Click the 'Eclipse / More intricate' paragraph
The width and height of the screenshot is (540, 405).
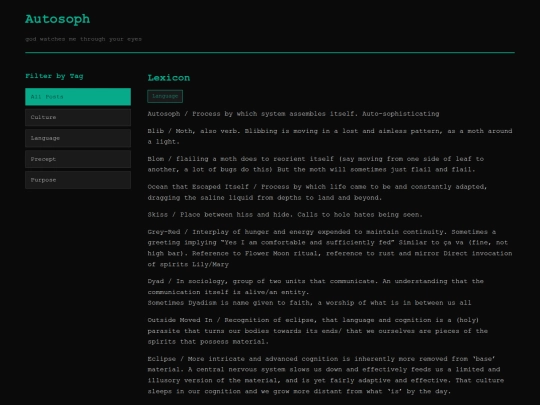(x=326, y=375)
